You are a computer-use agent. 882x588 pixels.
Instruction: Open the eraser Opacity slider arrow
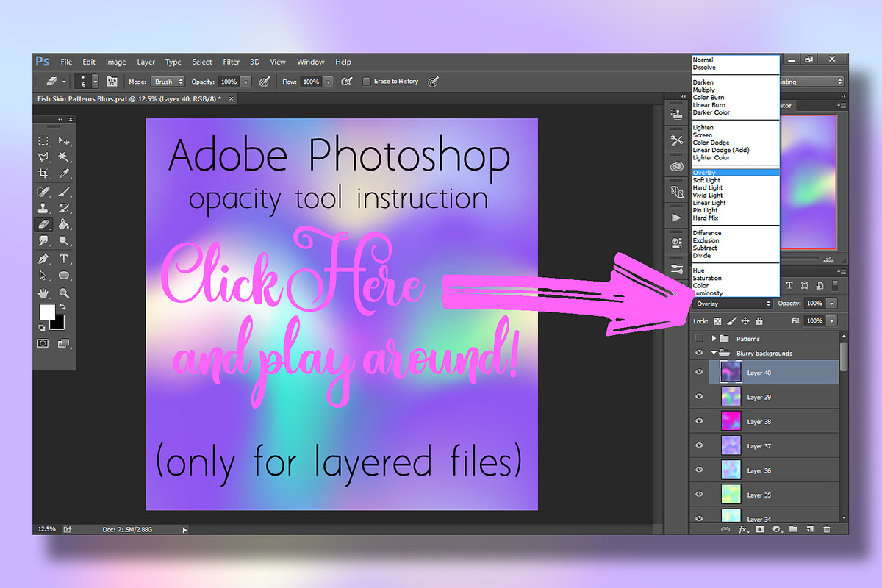point(246,82)
